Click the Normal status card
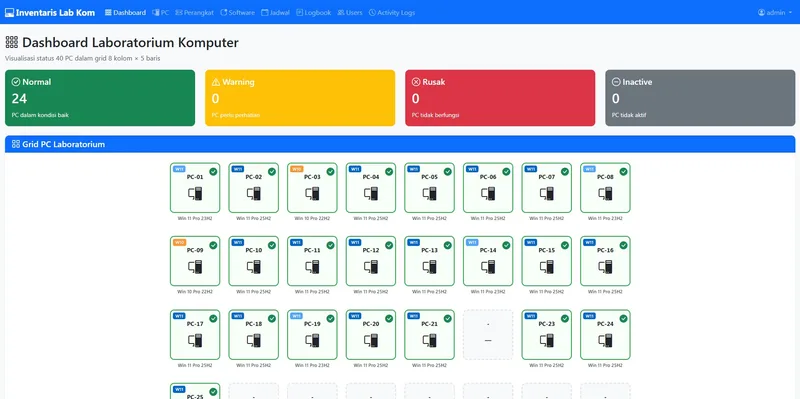Screen dimensions: 800x399 pyautogui.click(x=100, y=98)
